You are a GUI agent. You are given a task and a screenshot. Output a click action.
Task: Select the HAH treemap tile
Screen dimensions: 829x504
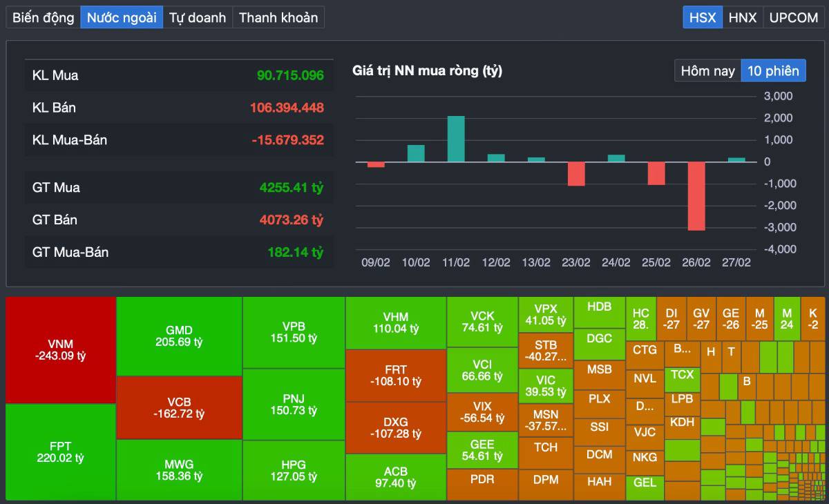(600, 487)
